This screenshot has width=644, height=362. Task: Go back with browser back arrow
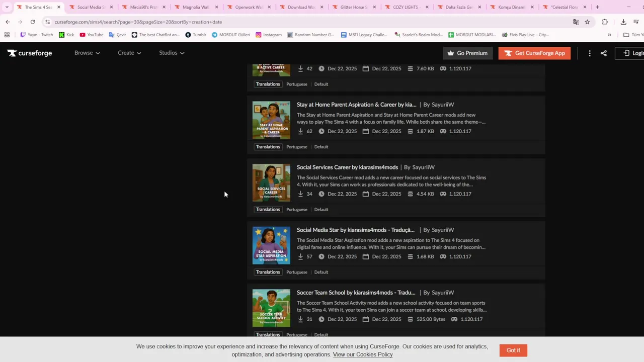[x=8, y=22]
